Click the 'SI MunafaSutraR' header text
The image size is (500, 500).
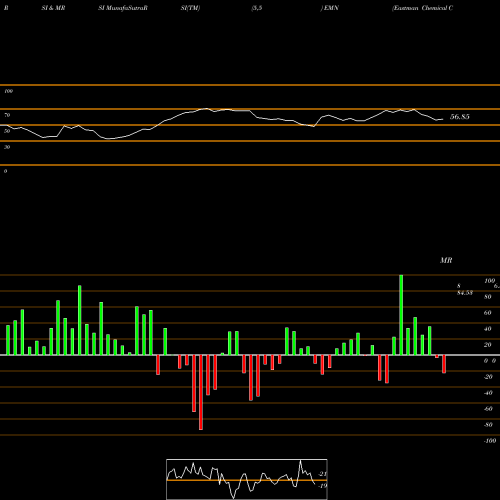123,8
